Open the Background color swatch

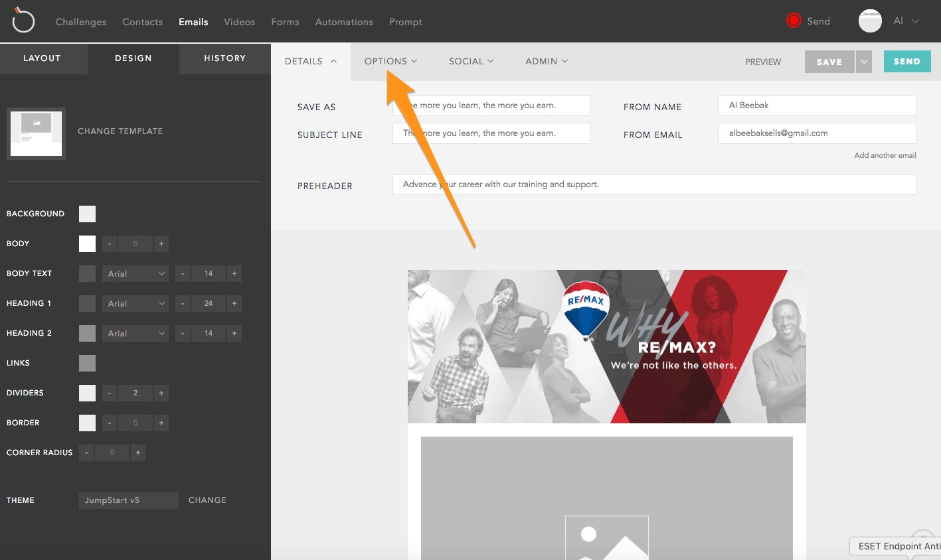coord(87,214)
